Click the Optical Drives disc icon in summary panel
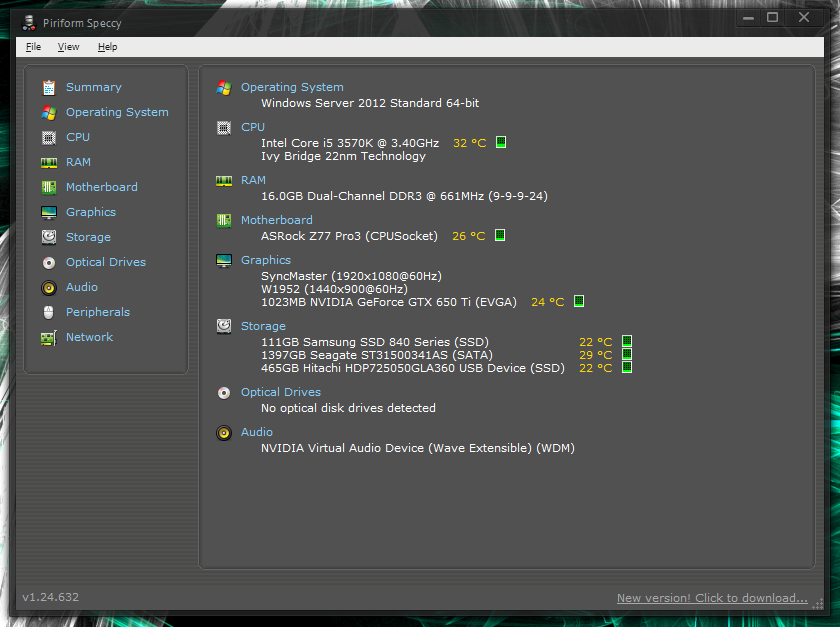The image size is (840, 627). (x=224, y=393)
